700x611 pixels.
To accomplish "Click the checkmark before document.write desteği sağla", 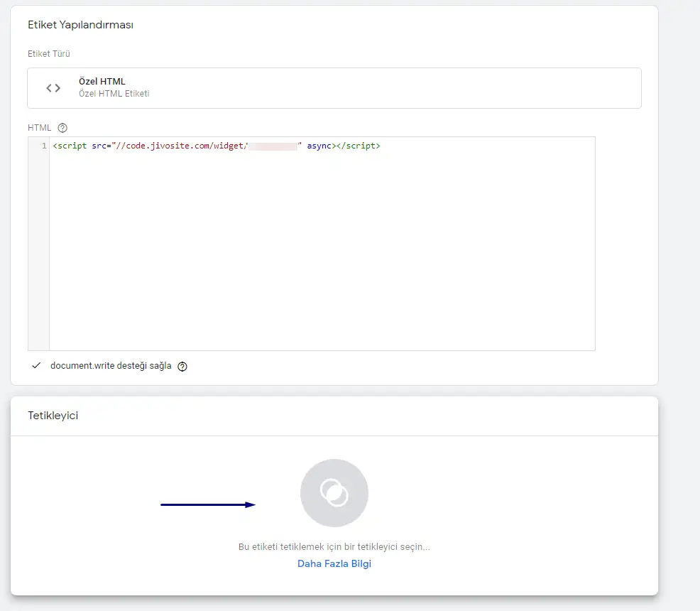I will [36, 366].
